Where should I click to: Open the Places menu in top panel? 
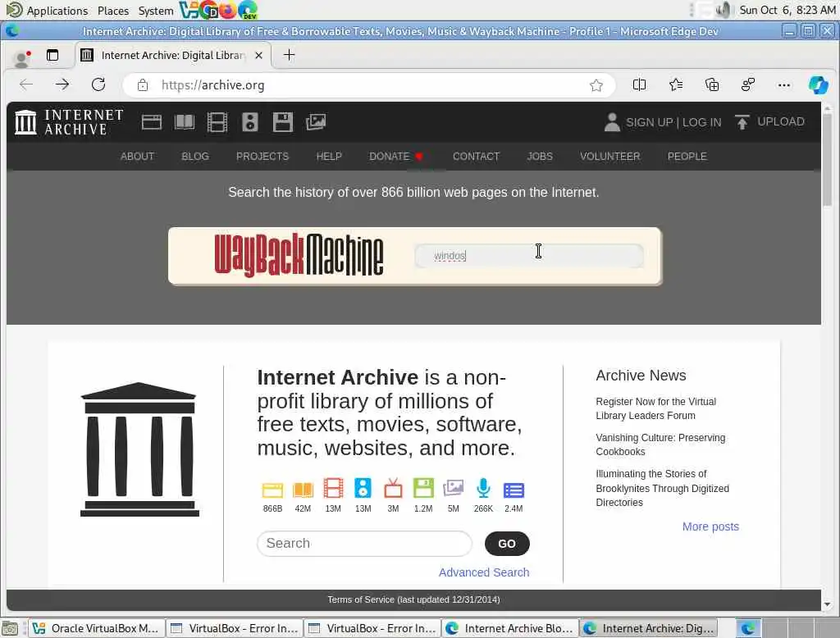pos(113,11)
